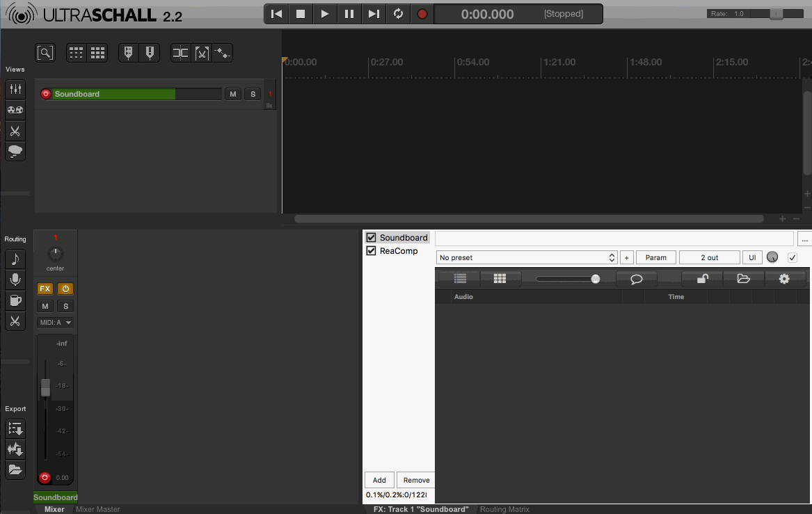812x514 pixels.
Task: Open the soundboard settings gear
Action: [x=785, y=278]
